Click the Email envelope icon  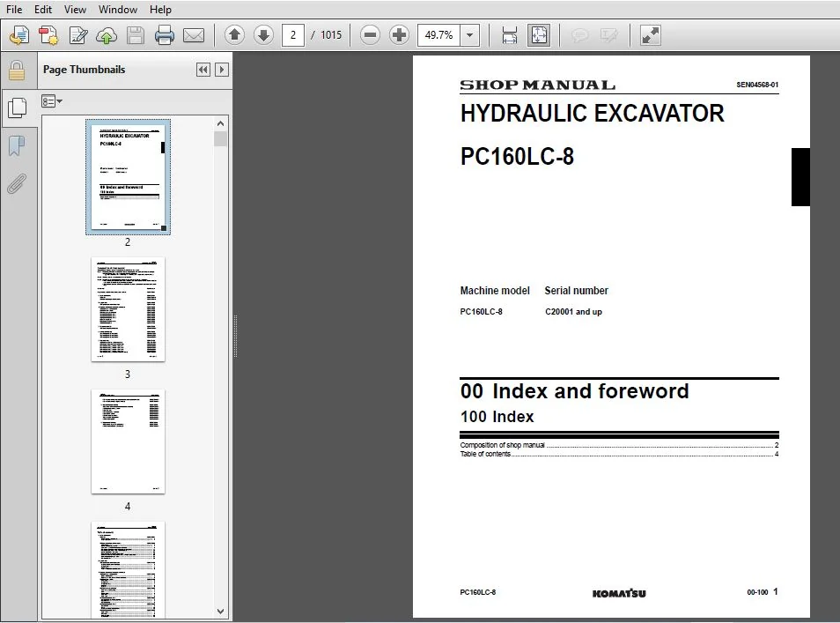[194, 35]
